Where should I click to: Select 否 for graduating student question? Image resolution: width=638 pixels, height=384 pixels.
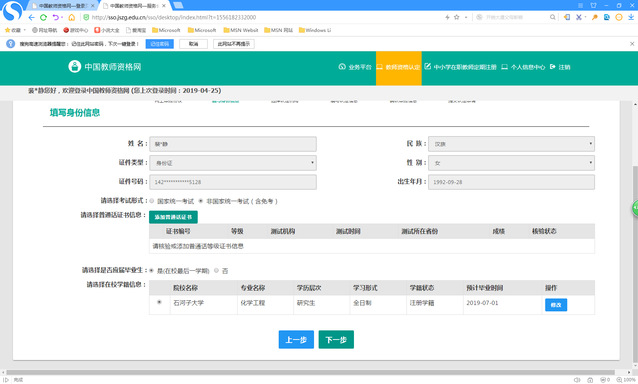click(216, 271)
